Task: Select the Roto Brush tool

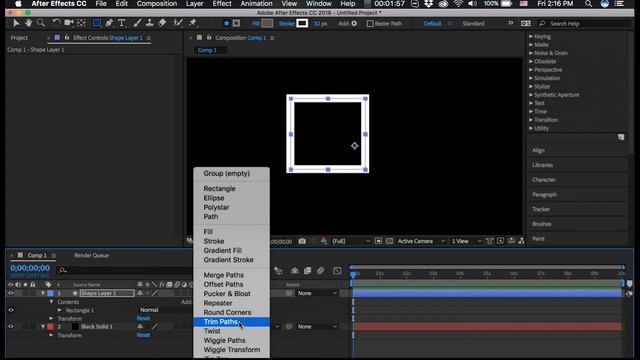Action: click(x=178, y=23)
